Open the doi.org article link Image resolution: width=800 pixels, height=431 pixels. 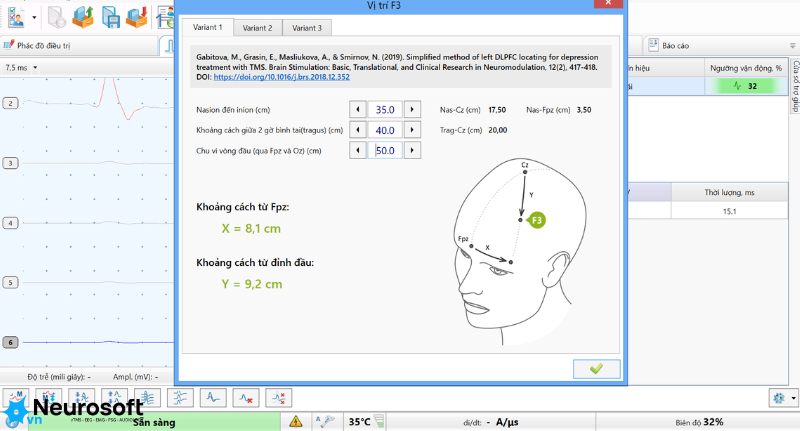(x=282, y=77)
